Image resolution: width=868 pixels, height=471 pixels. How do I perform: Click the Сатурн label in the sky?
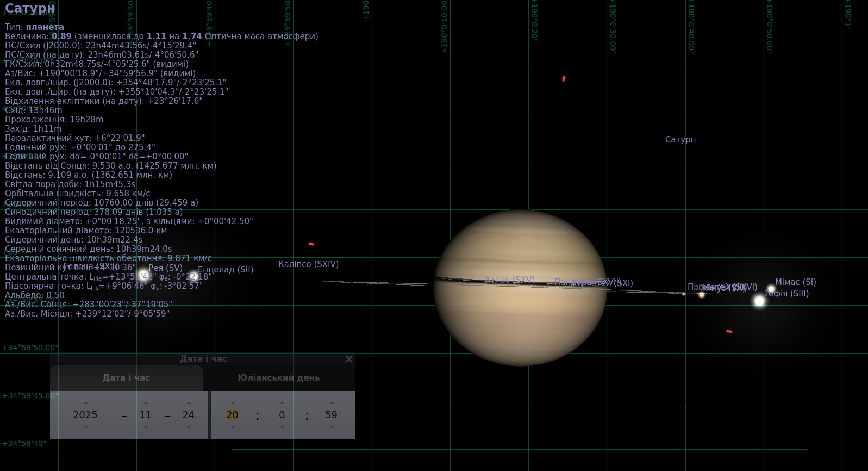pyautogui.click(x=680, y=140)
